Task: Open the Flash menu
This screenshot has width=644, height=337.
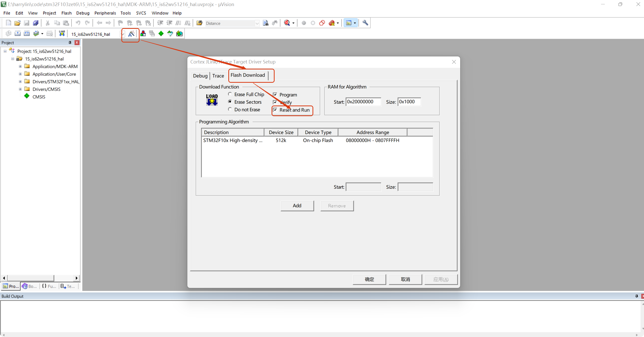Action: tap(66, 13)
